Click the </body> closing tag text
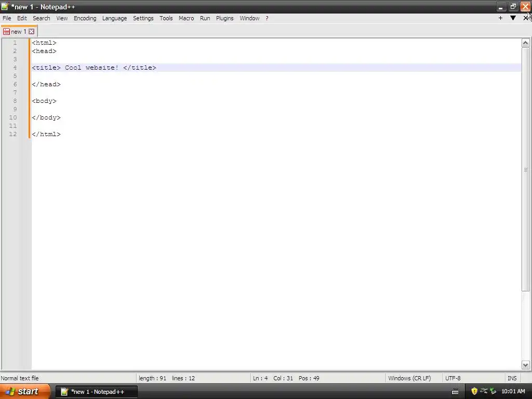The image size is (532, 399). coord(46,117)
